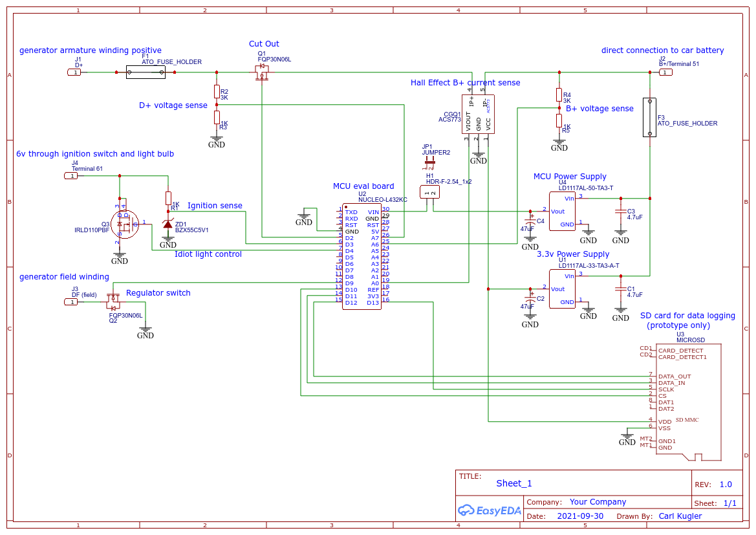Select the Q3 IRLD110PBF transistor symbol
Screen dimensions: 756x535
(x=125, y=224)
